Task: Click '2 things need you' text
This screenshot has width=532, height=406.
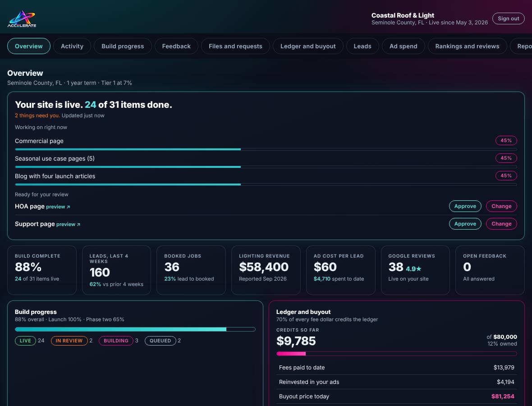Action: pos(37,115)
